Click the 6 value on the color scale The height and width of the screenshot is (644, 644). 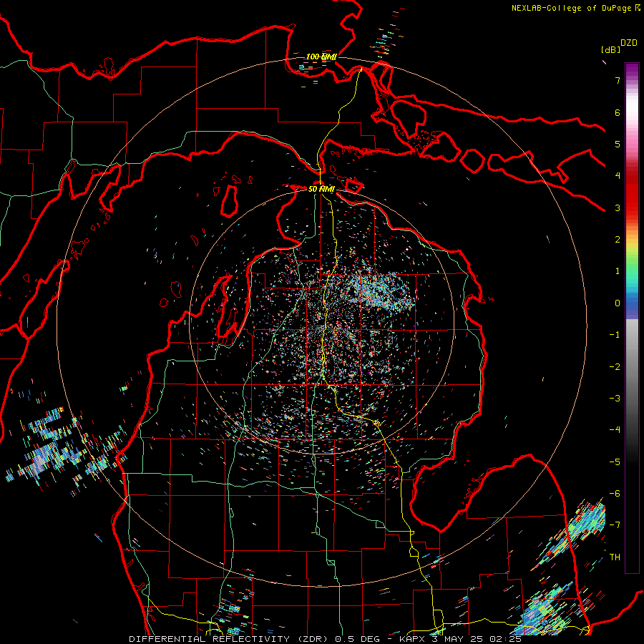(x=618, y=112)
